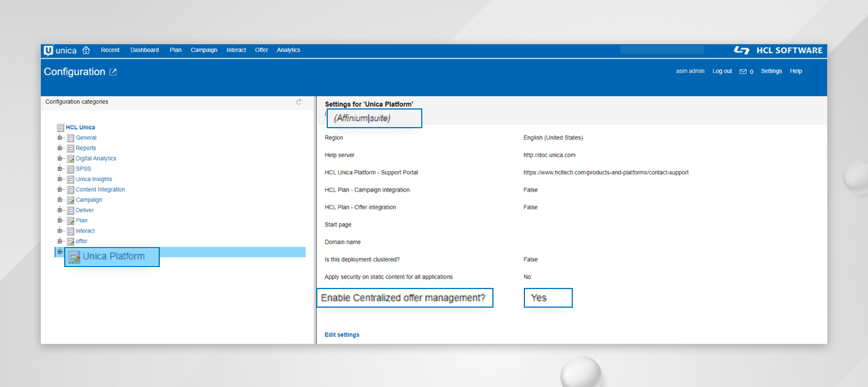Open Configuration in a new window icon
The height and width of the screenshot is (387, 868).
pyautogui.click(x=112, y=71)
